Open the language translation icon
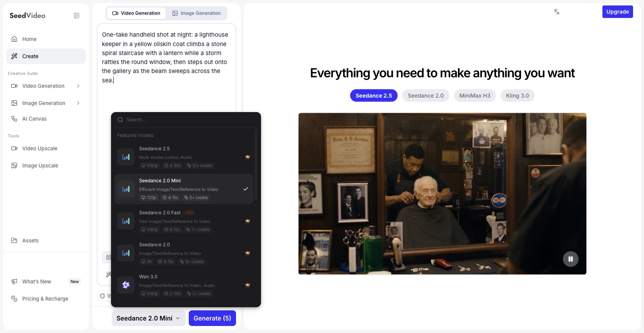Image resolution: width=644 pixels, height=333 pixels. pyautogui.click(x=556, y=12)
